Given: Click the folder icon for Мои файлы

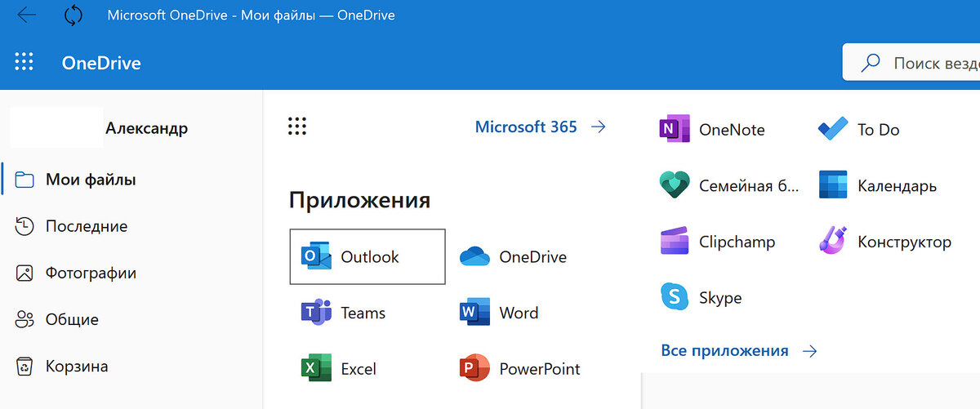Looking at the screenshot, I should coord(24,180).
